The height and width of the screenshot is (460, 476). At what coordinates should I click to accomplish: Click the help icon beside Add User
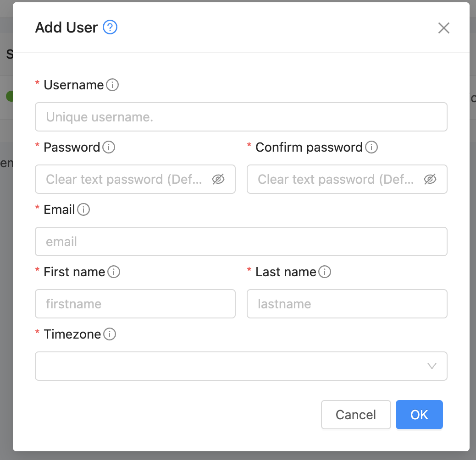[x=110, y=27]
